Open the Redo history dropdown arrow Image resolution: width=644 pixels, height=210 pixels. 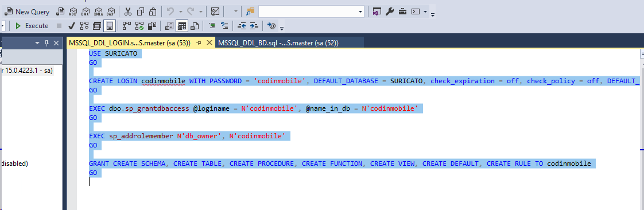(200, 12)
